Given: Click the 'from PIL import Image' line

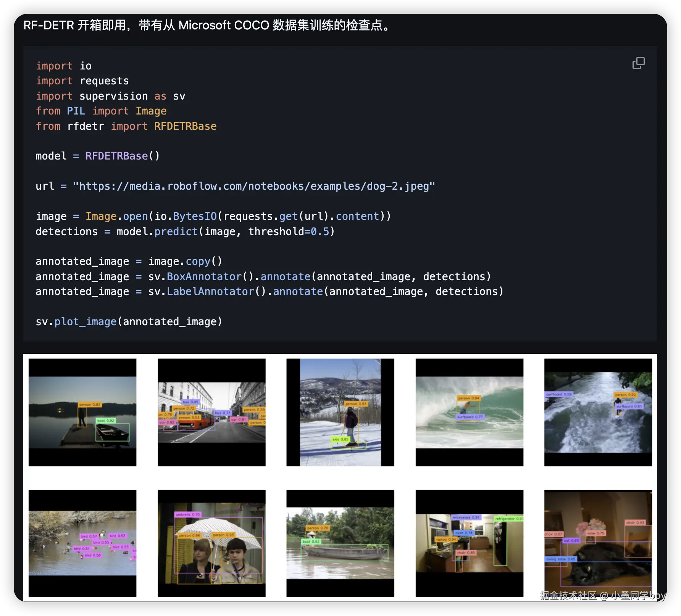Looking at the screenshot, I should (101, 111).
